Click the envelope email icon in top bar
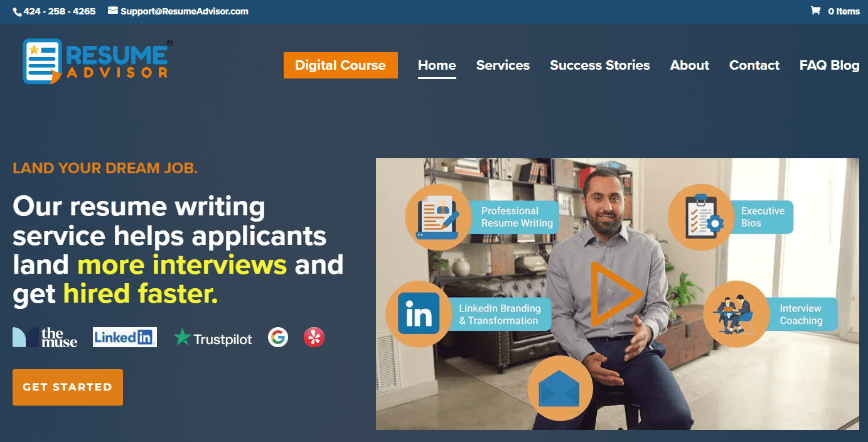 pyautogui.click(x=113, y=11)
